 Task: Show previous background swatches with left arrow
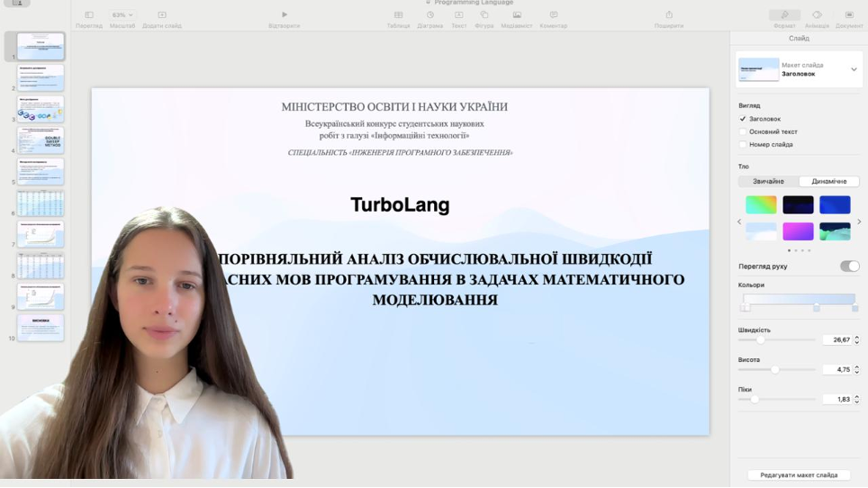(x=739, y=221)
